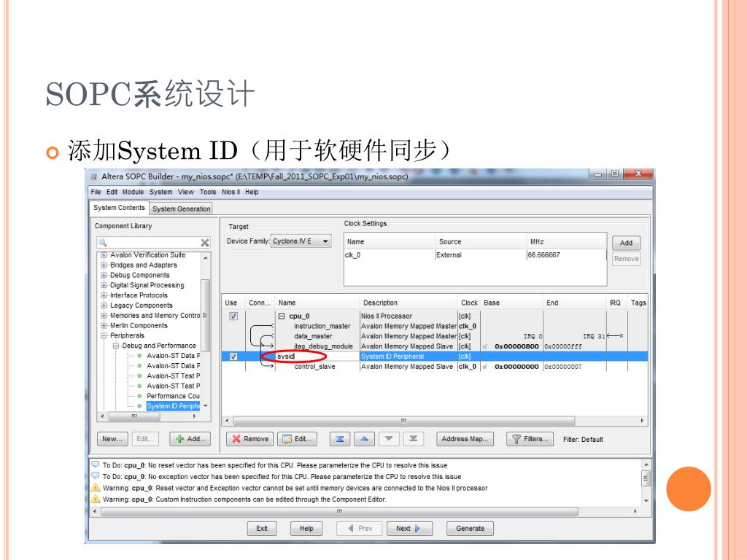Expand Legacy Components node
This screenshot has height=560, width=747.
(104, 306)
